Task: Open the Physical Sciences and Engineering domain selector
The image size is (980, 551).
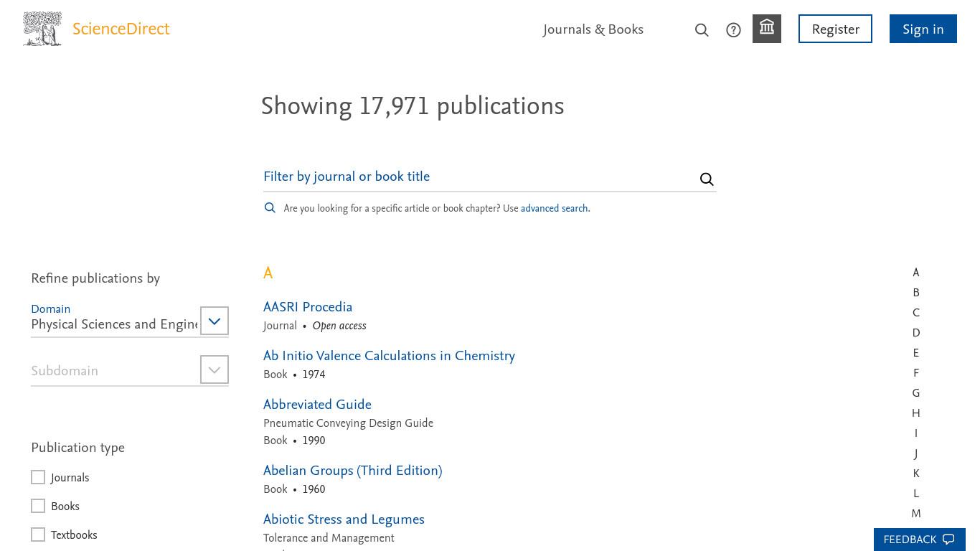Action: point(115,324)
